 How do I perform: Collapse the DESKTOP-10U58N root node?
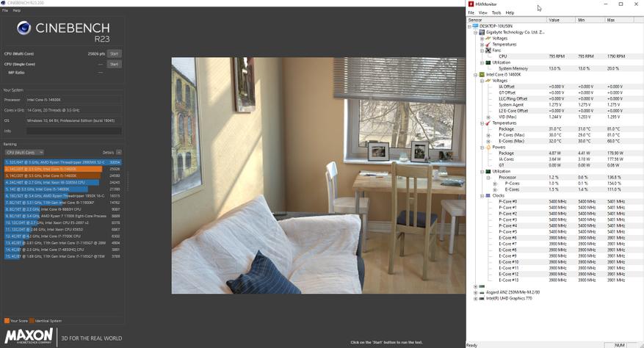(469, 26)
